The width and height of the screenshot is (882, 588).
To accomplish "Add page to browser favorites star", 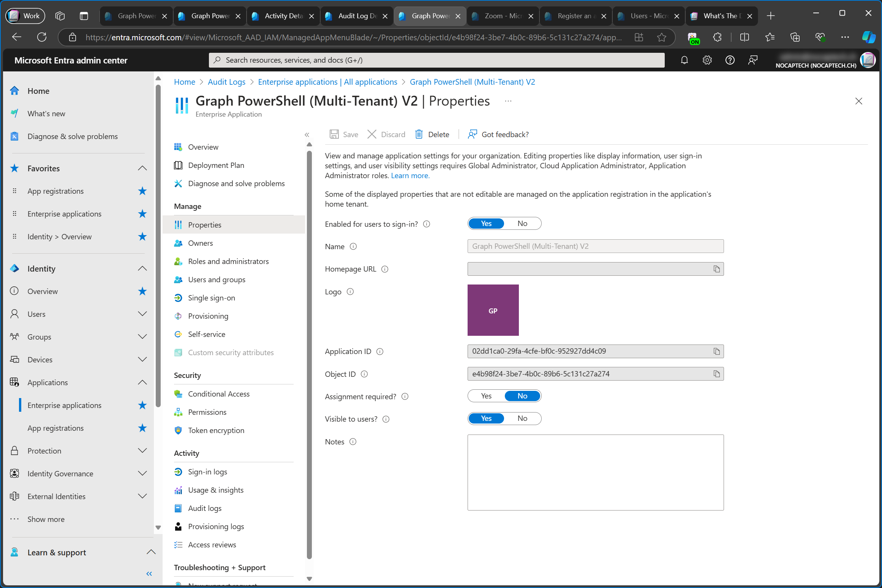I will 662,37.
